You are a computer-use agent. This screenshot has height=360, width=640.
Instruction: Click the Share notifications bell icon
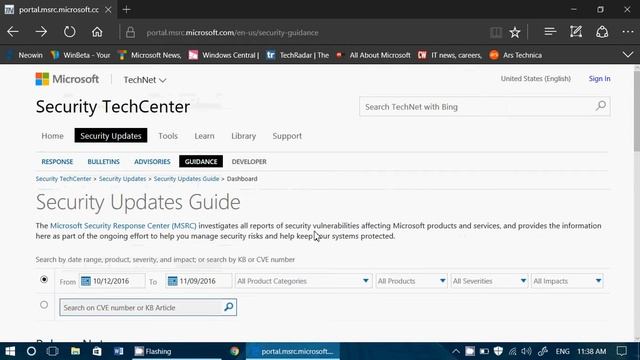coord(602,32)
